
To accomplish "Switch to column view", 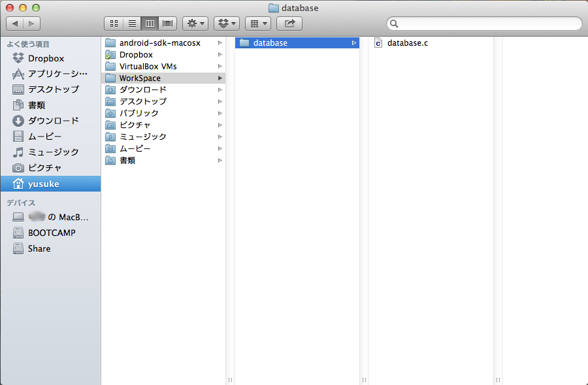I will tap(150, 24).
